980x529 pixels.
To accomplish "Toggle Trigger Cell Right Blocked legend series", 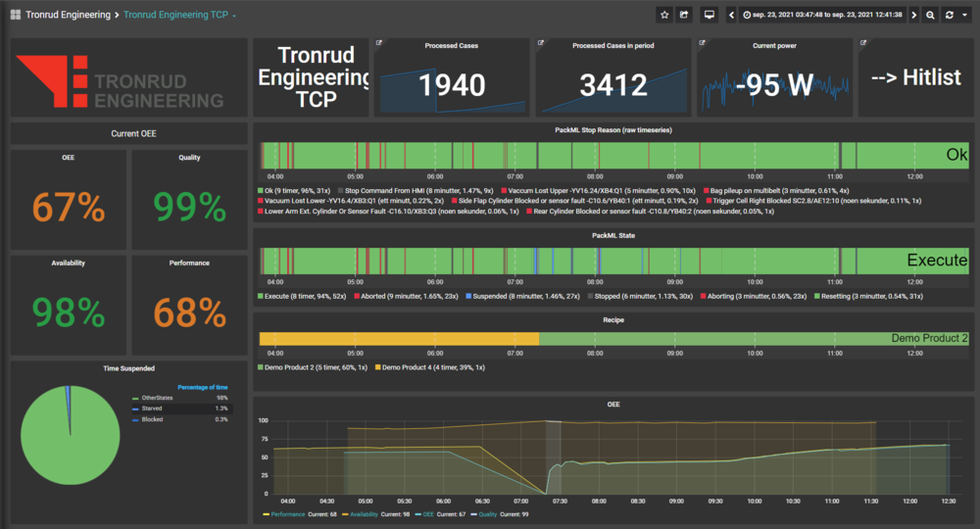I will (x=813, y=201).
